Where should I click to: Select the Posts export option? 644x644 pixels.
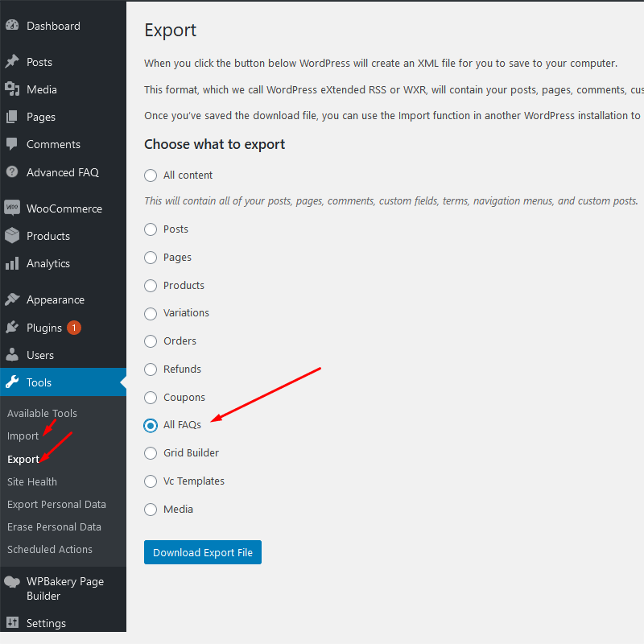pos(150,229)
